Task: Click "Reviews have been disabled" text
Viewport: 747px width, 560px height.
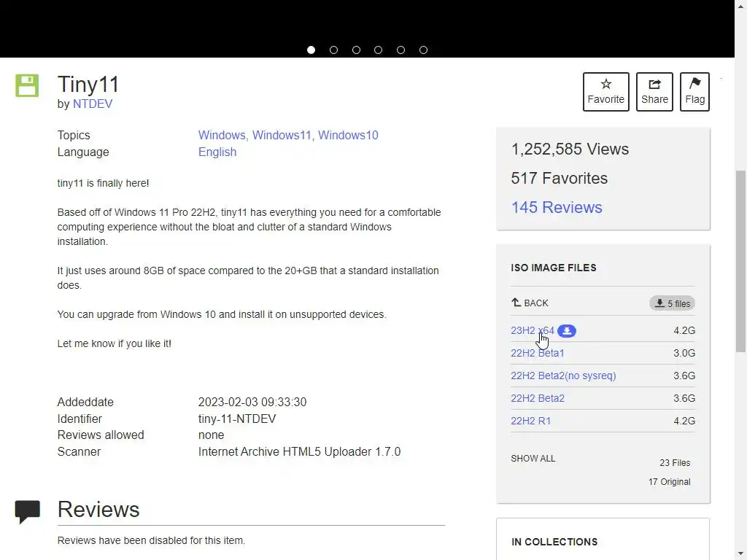Action: (151, 540)
